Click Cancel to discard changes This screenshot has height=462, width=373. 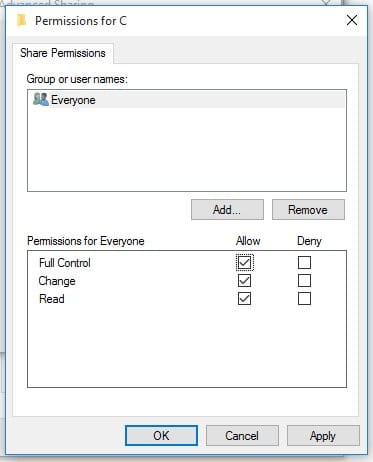point(242,436)
